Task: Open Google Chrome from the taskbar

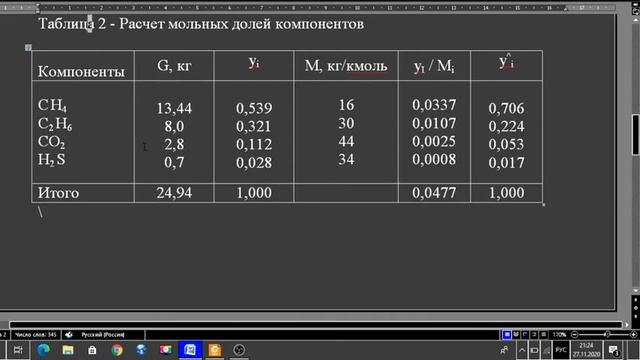Action: [117, 350]
